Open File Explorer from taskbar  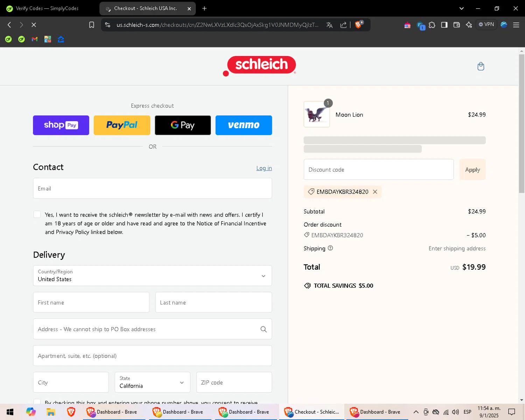[x=51, y=412]
